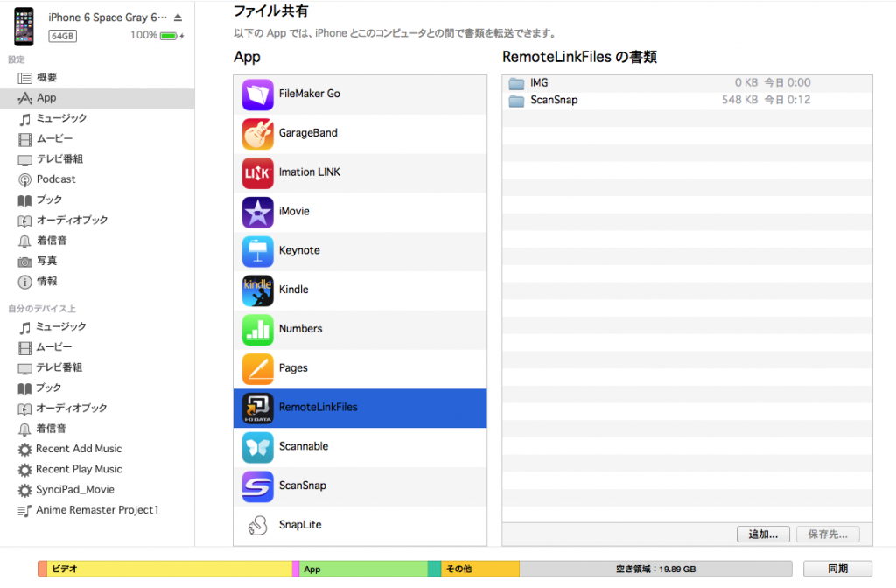Open Anime Remaster Project1 playlist
896x588 pixels.
[96, 510]
